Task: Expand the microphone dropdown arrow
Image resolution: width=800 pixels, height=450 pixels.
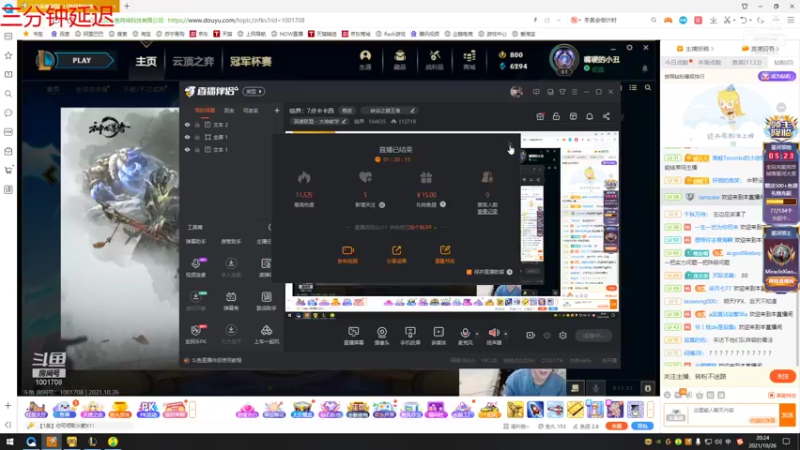Action: [x=477, y=334]
